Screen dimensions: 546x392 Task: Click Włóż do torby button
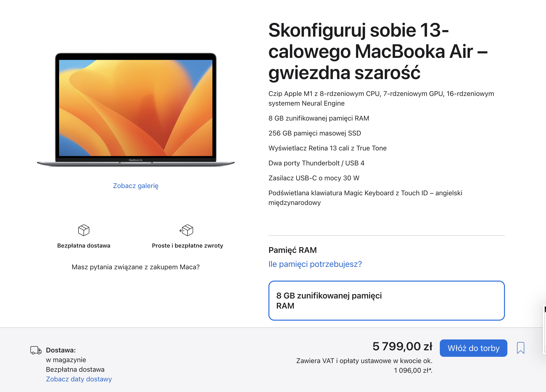tap(473, 348)
